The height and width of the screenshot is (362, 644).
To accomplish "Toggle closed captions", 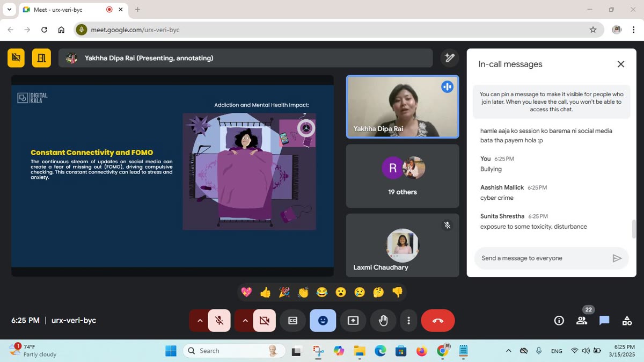I will click(x=293, y=321).
